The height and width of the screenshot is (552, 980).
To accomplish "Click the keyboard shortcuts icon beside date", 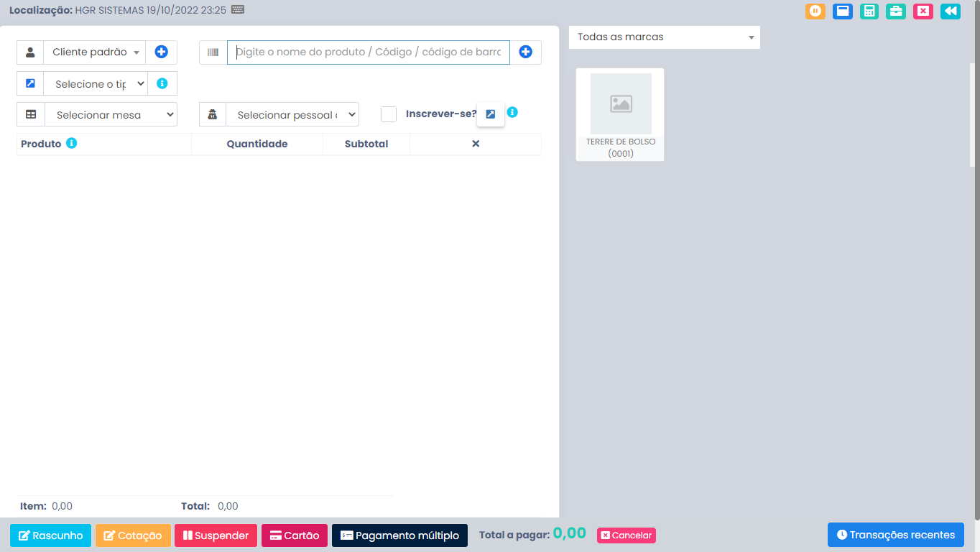I will click(238, 10).
